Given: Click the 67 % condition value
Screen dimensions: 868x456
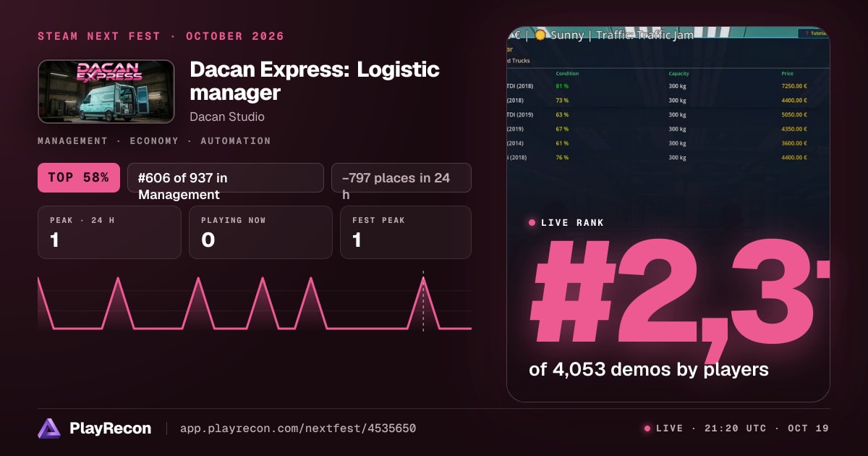Looking at the screenshot, I should (561, 129).
